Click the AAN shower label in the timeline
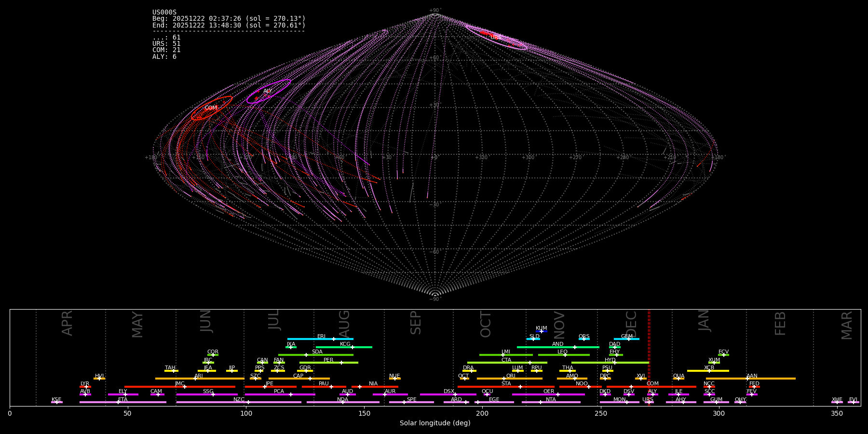The image size is (868, 434). point(752,376)
